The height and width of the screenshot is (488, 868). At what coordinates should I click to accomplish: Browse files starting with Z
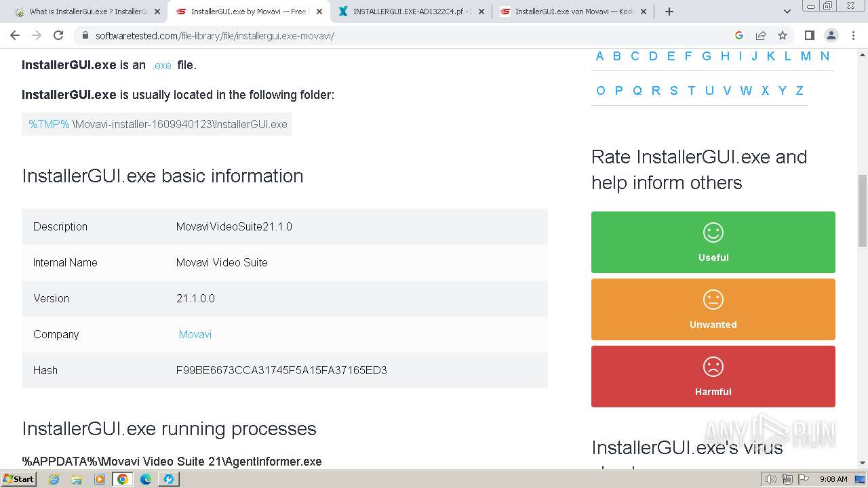(800, 90)
